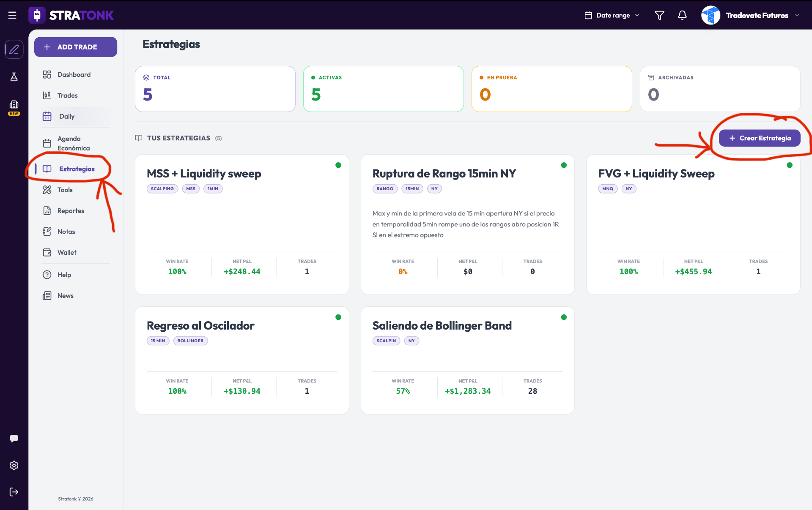Select the journal pencil icon in rail
Viewport: 812px width, 510px height.
14,49
